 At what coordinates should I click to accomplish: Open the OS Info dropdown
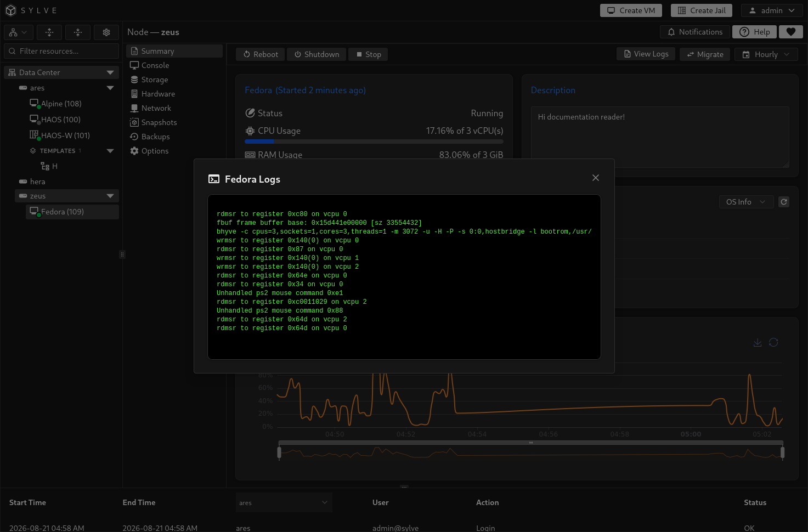[x=746, y=202]
